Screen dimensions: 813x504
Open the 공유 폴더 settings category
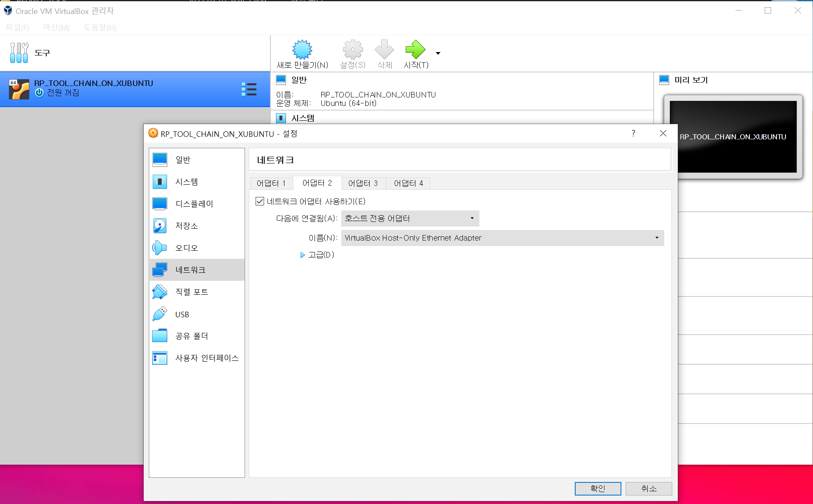pyautogui.click(x=197, y=336)
